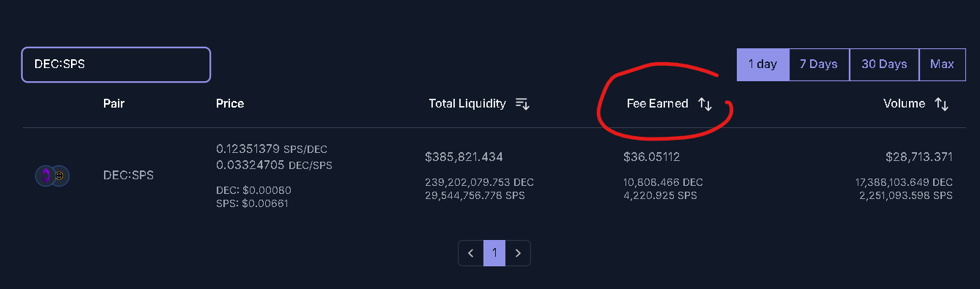This screenshot has height=289, width=980.
Task: Open the DEC:SPS pair row name
Action: coord(128,176)
